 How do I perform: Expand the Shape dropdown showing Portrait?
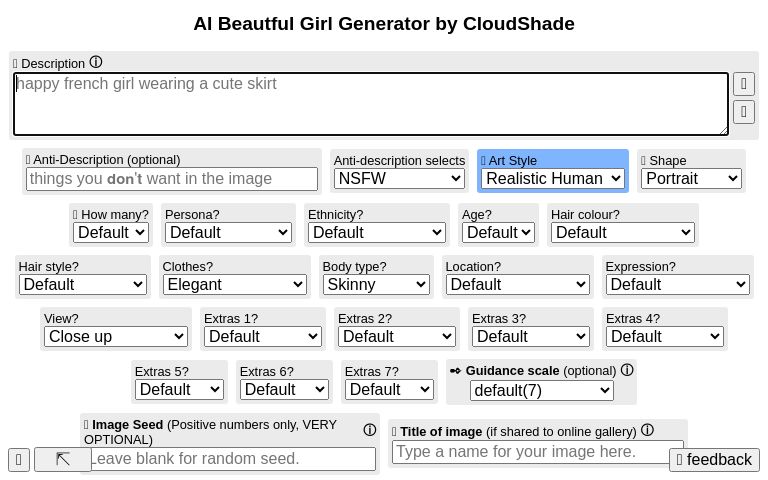coord(691,179)
